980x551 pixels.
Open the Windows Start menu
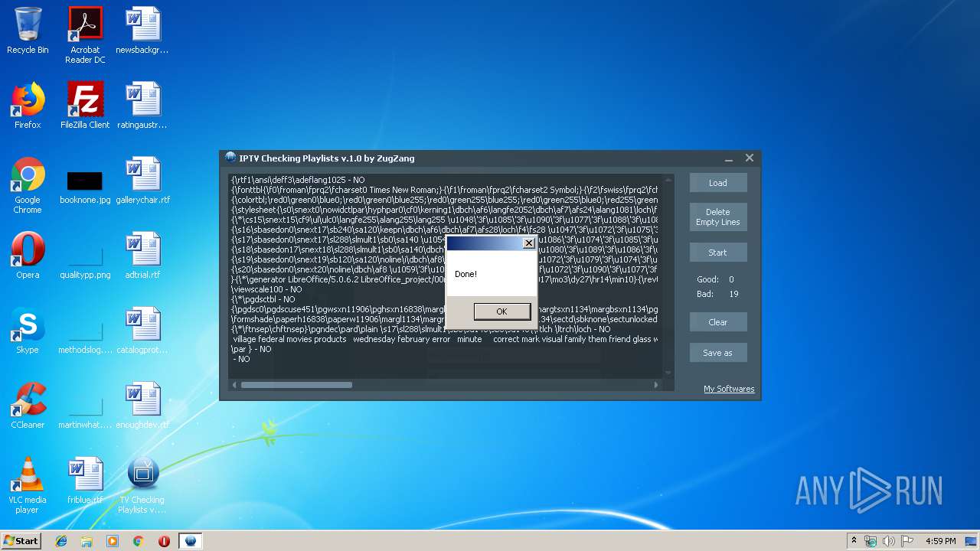(x=21, y=540)
